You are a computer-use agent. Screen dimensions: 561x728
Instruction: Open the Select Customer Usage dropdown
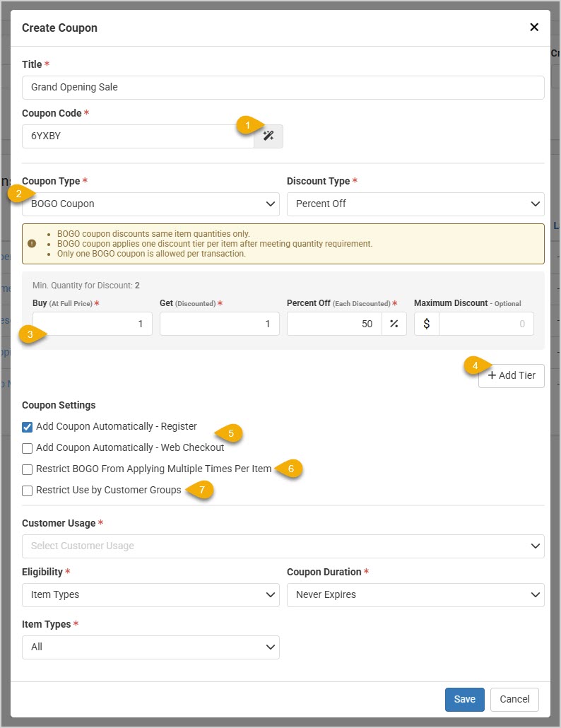click(283, 546)
